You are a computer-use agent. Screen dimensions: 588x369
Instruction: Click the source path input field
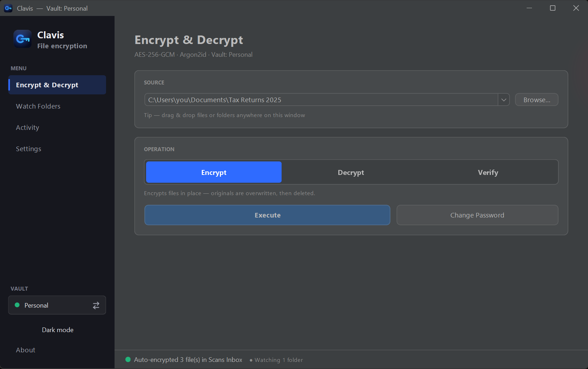click(321, 100)
